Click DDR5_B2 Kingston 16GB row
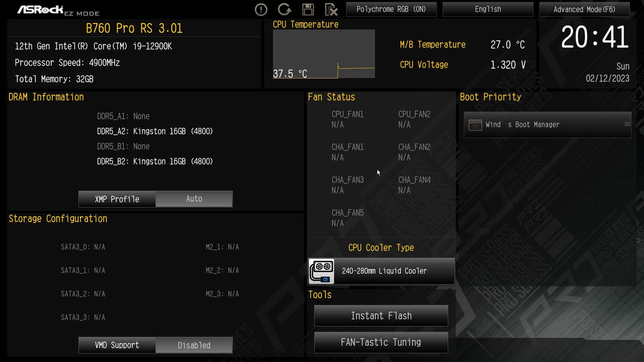644x362 pixels. [x=155, y=161]
